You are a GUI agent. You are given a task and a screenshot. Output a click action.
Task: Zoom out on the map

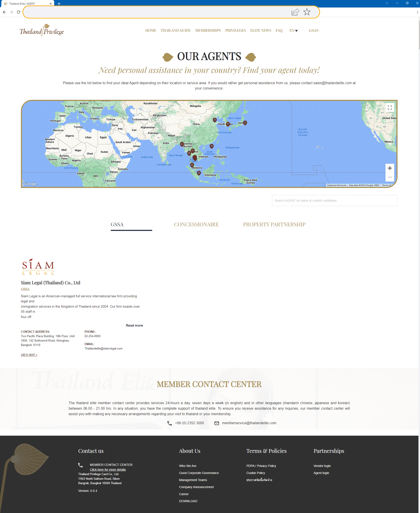click(390, 177)
